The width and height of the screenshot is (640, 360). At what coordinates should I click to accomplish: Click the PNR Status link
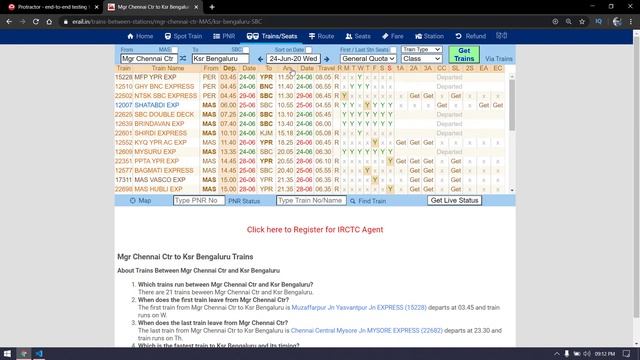244,201
